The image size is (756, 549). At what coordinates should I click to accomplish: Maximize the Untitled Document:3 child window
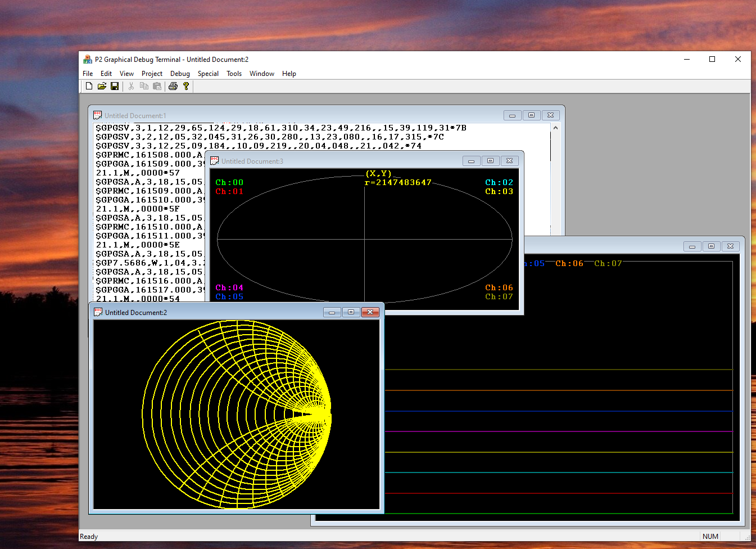[x=490, y=161]
